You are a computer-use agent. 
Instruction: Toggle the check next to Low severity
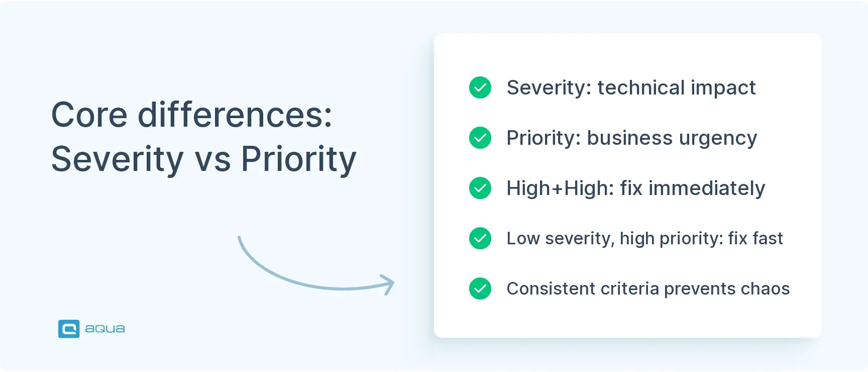(480, 238)
